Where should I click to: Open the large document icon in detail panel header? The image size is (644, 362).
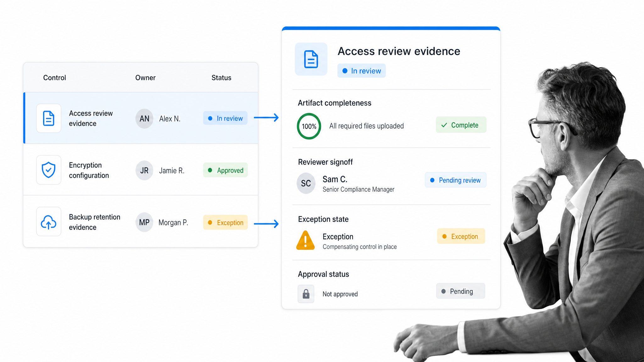point(311,59)
